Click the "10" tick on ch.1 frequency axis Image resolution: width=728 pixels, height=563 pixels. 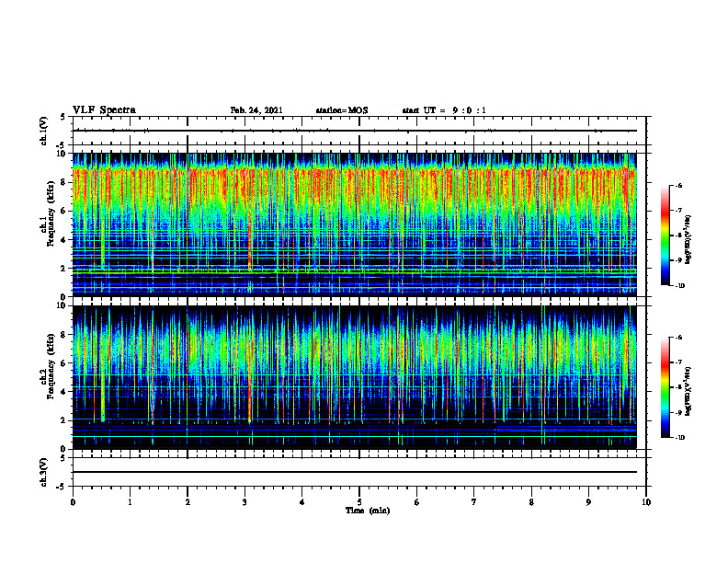coord(63,154)
